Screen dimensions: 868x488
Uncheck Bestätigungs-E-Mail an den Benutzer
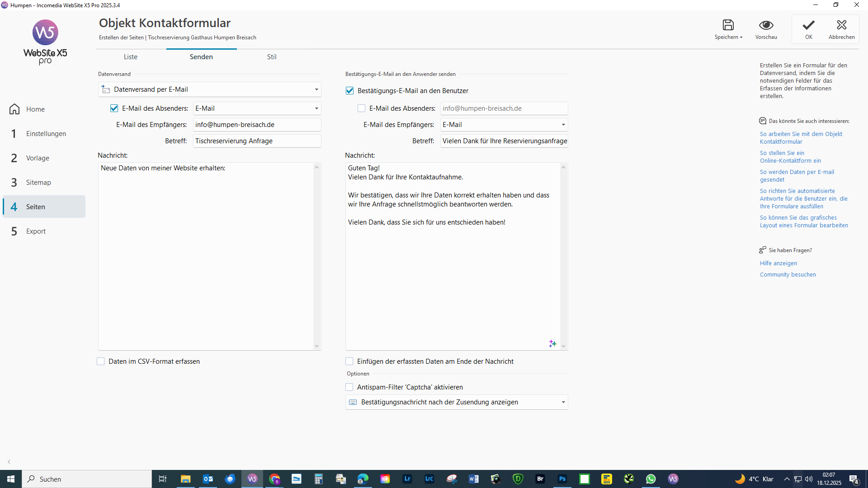(x=349, y=91)
